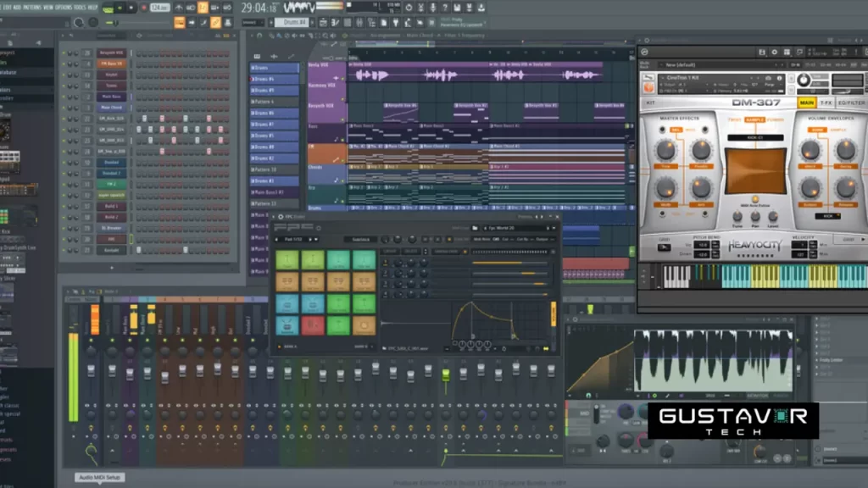Select Drums #9 in the pattern picker
Image resolution: width=868 pixels, height=488 pixels.
pos(275,90)
